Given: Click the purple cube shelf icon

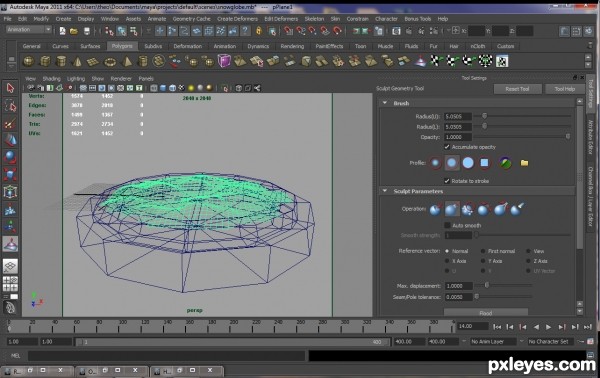Looking at the screenshot, I should [x=224, y=61].
